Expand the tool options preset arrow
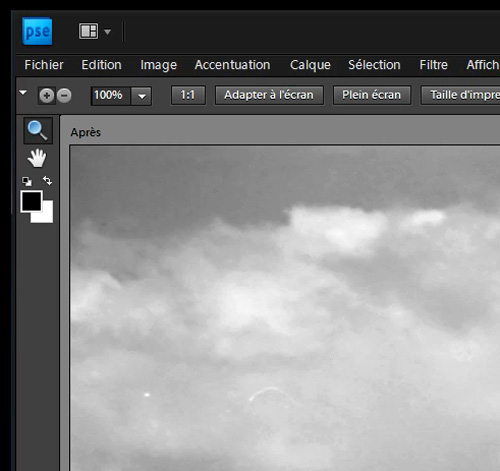 pyautogui.click(x=23, y=92)
